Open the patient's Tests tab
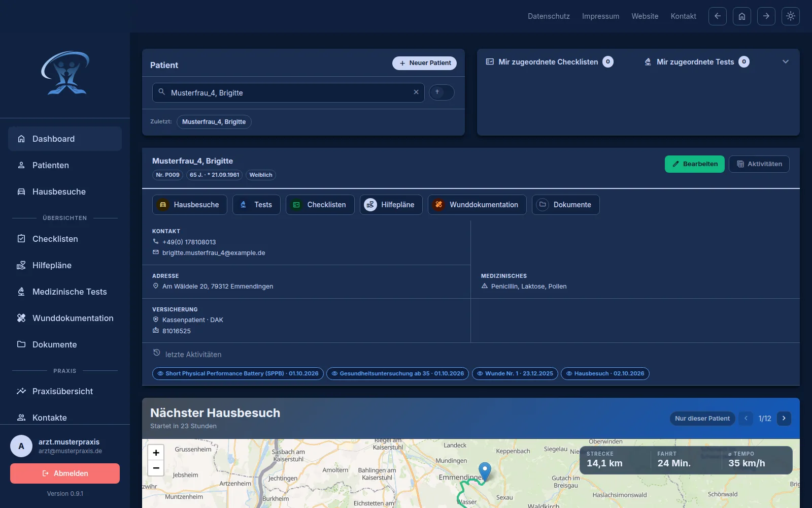 256,205
